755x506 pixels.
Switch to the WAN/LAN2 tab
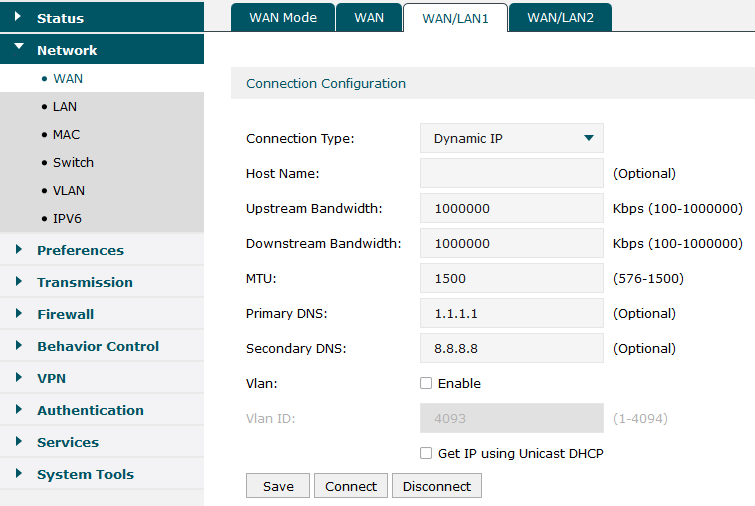point(560,18)
